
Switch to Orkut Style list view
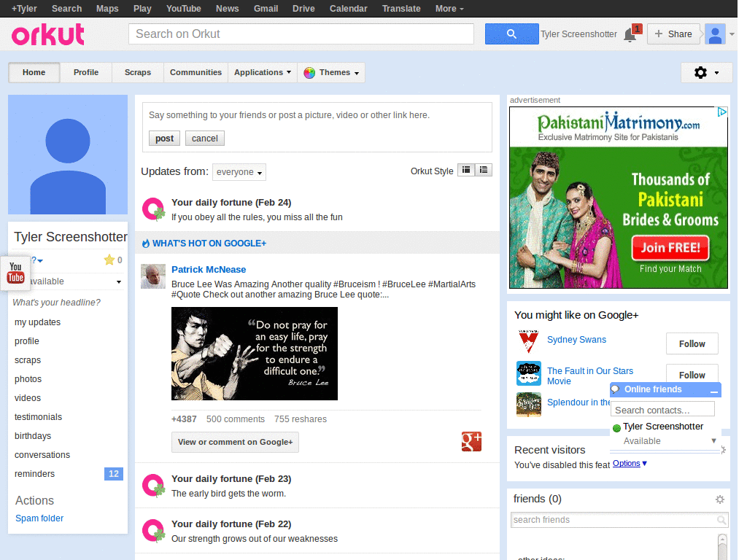[x=484, y=170]
